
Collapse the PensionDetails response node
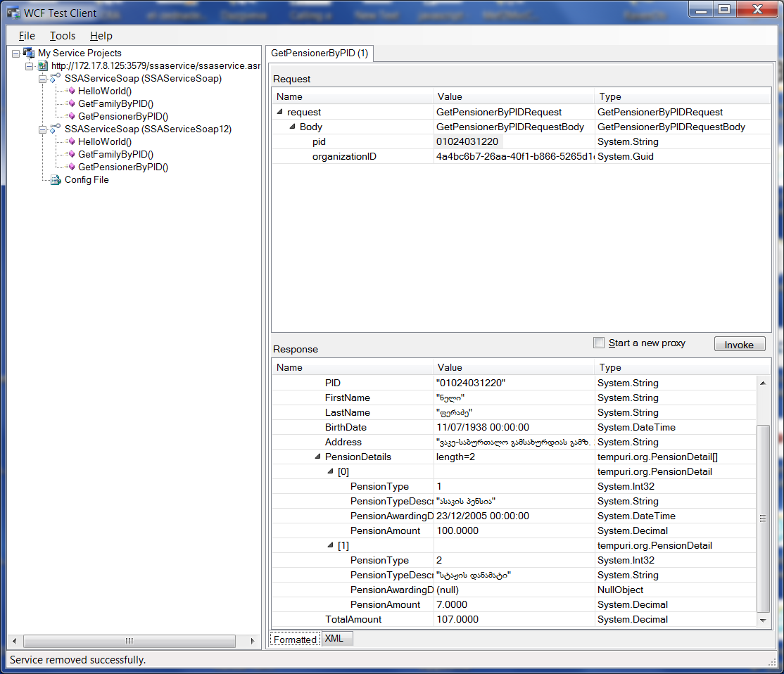[318, 457]
